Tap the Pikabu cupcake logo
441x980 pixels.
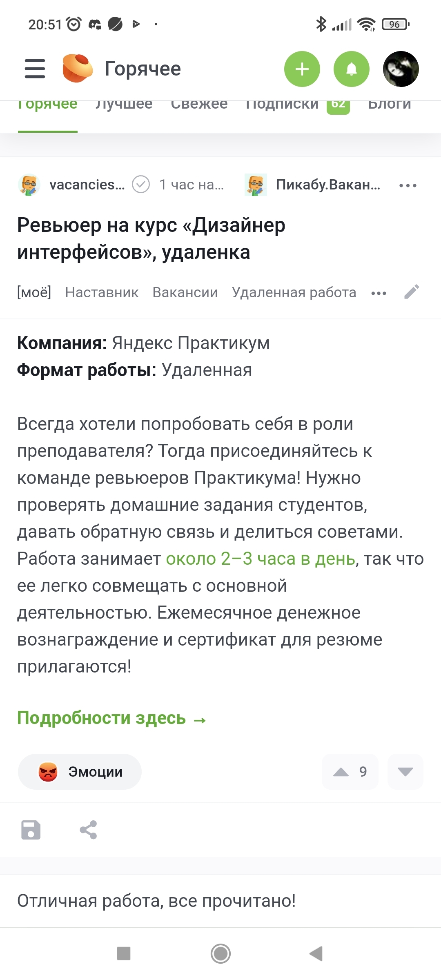click(x=77, y=69)
